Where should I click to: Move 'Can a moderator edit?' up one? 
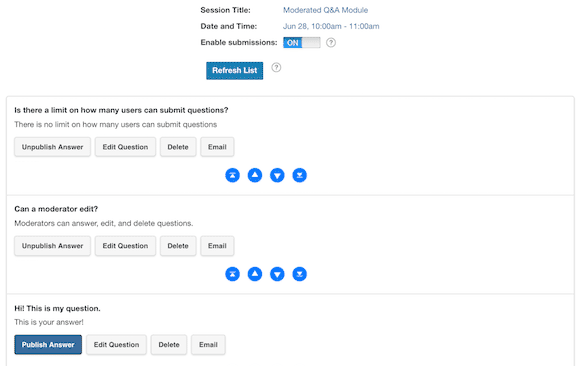255,274
